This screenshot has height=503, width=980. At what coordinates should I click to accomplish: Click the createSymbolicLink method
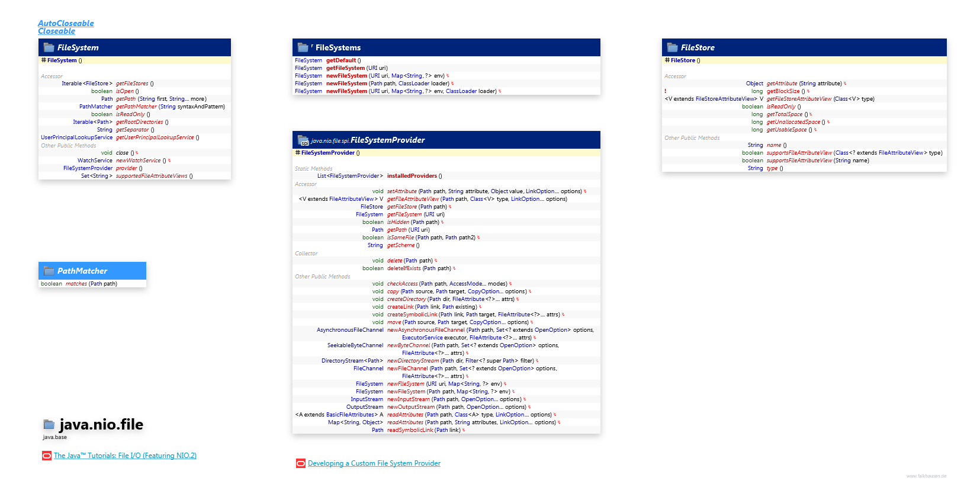click(x=412, y=315)
